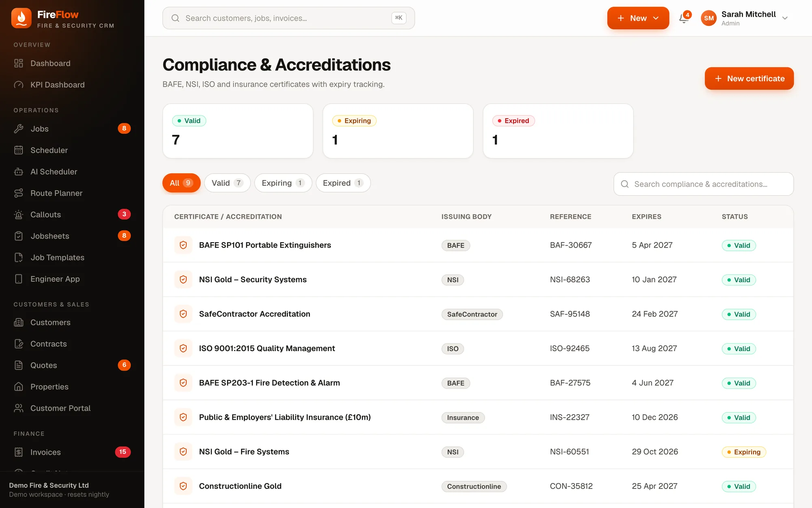Open Callouts siren icon
This screenshot has height=508, width=812.
tap(19, 215)
